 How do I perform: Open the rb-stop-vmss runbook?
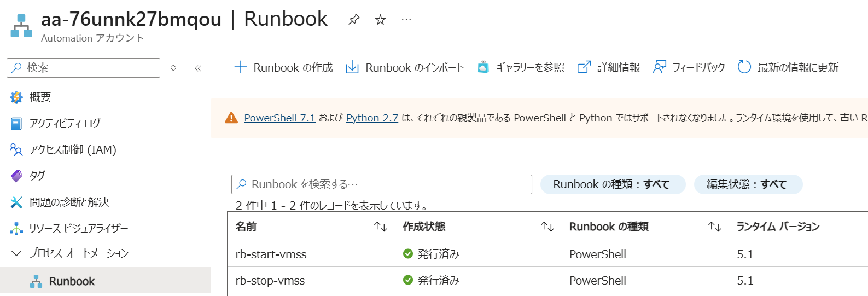click(270, 281)
